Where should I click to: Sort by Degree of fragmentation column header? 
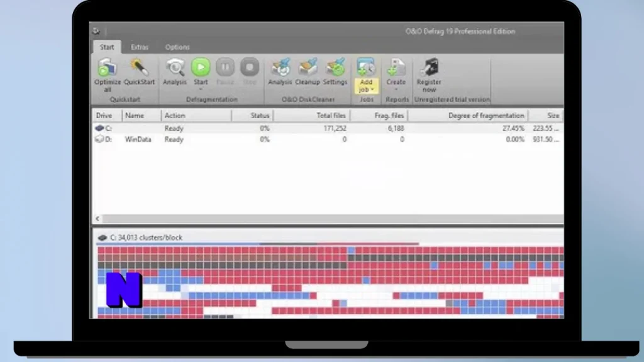click(x=468, y=116)
